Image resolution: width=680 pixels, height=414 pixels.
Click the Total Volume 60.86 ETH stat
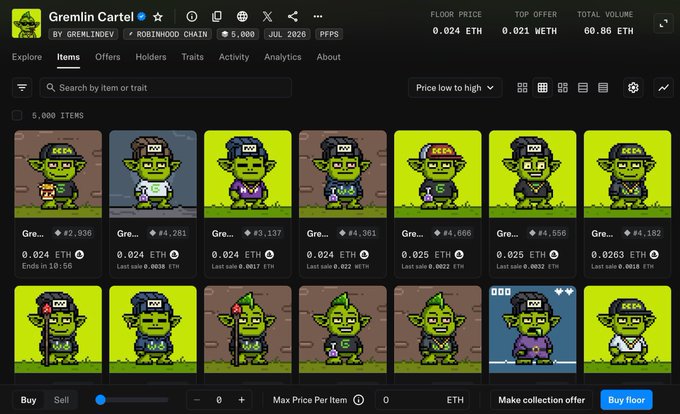(606, 23)
